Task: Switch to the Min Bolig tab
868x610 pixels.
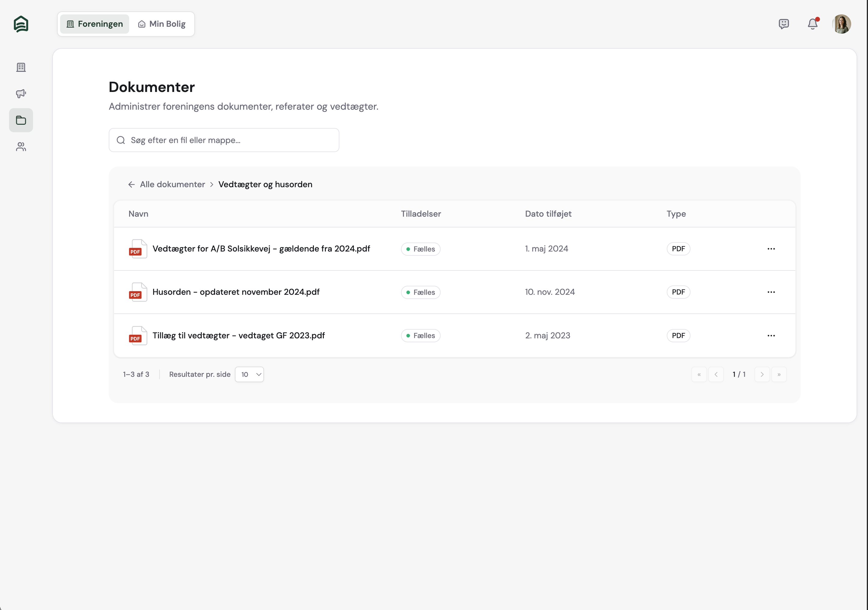Action: coord(162,24)
